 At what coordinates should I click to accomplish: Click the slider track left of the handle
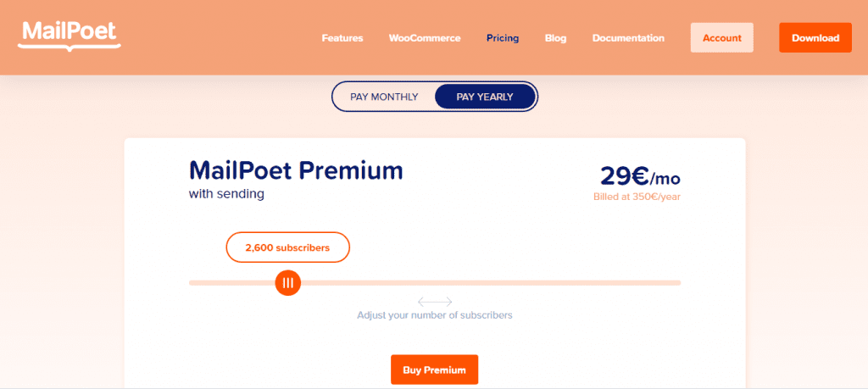(x=231, y=283)
